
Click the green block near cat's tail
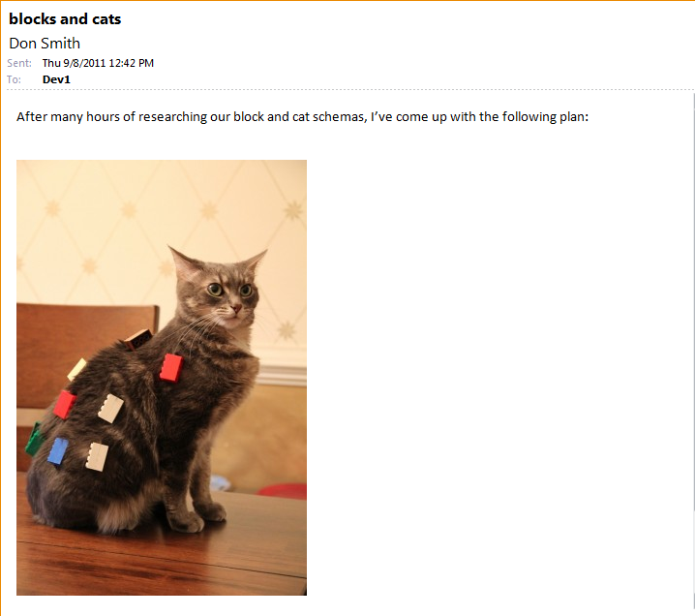click(34, 439)
